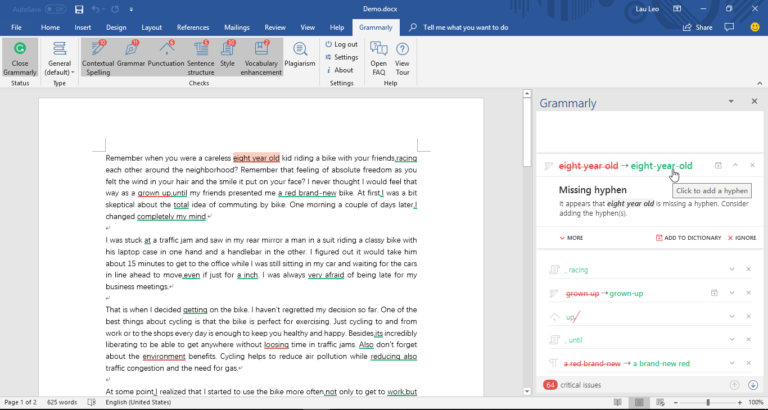The height and width of the screenshot is (410, 768).
Task: Open Help tab
Action: coord(337,27)
